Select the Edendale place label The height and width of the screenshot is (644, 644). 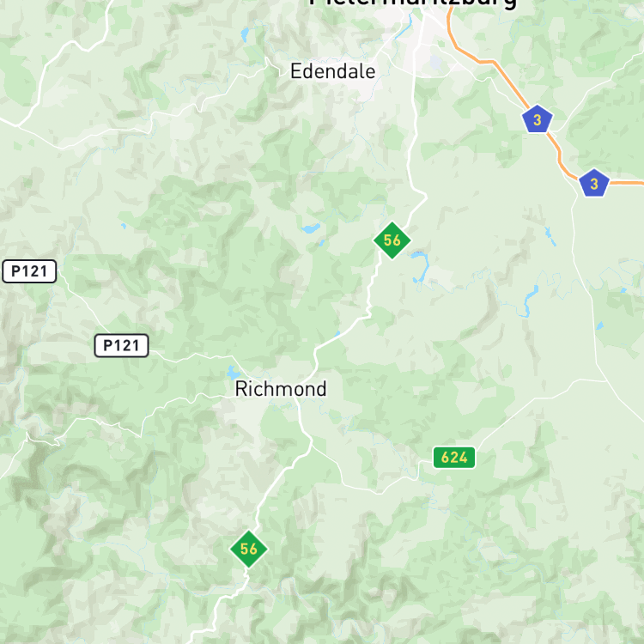[x=332, y=71]
